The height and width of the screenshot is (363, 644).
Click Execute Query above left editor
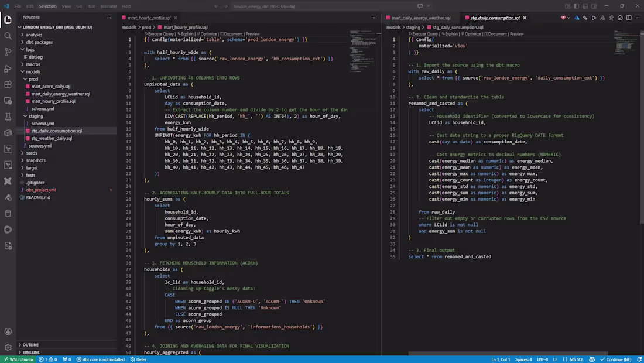coord(160,34)
